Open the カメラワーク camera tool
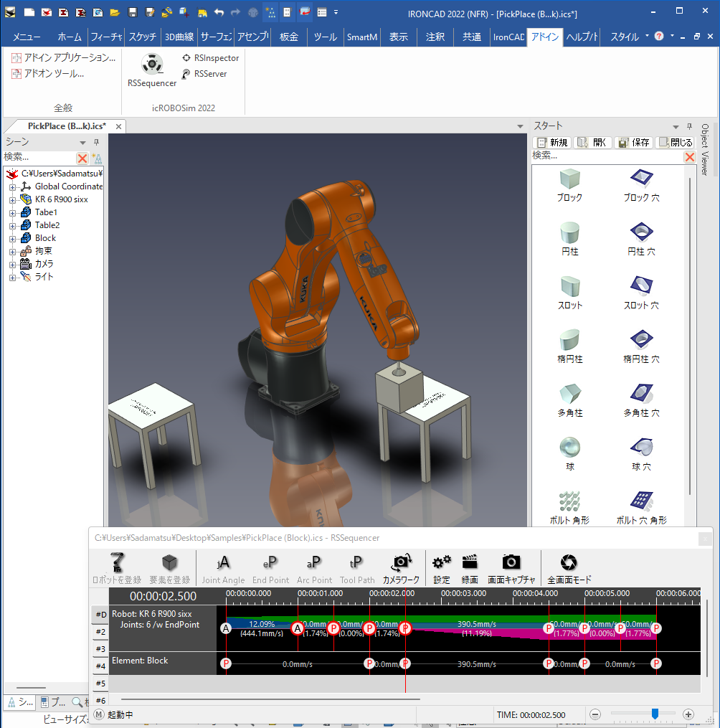The image size is (720, 728). point(401,567)
